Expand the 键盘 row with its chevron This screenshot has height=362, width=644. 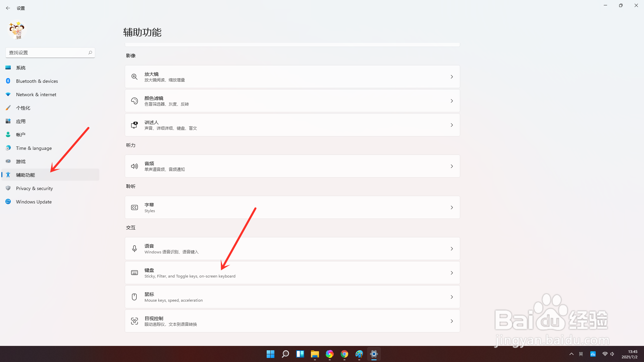452,273
